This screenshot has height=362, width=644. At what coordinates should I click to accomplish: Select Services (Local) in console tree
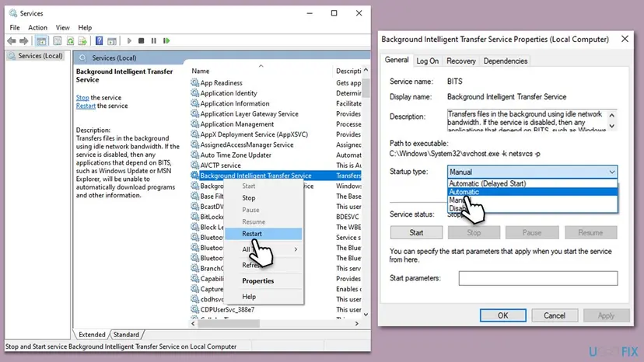coord(36,56)
